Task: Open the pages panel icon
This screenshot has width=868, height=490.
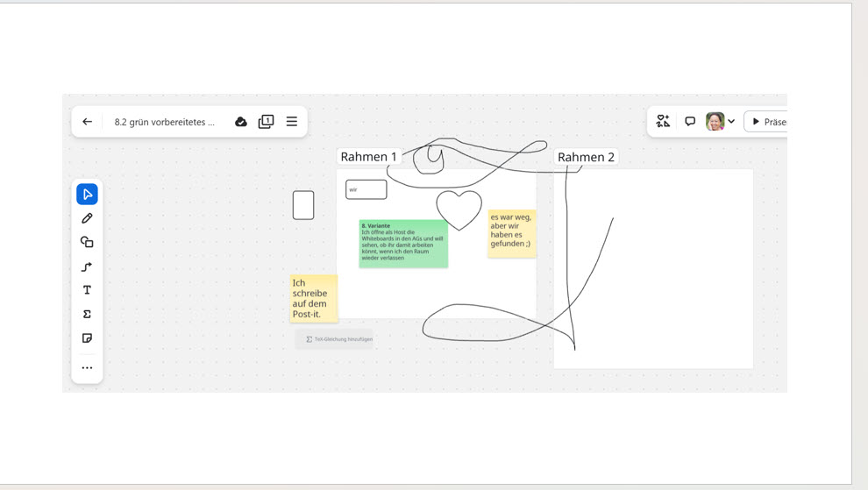Action: coord(267,122)
